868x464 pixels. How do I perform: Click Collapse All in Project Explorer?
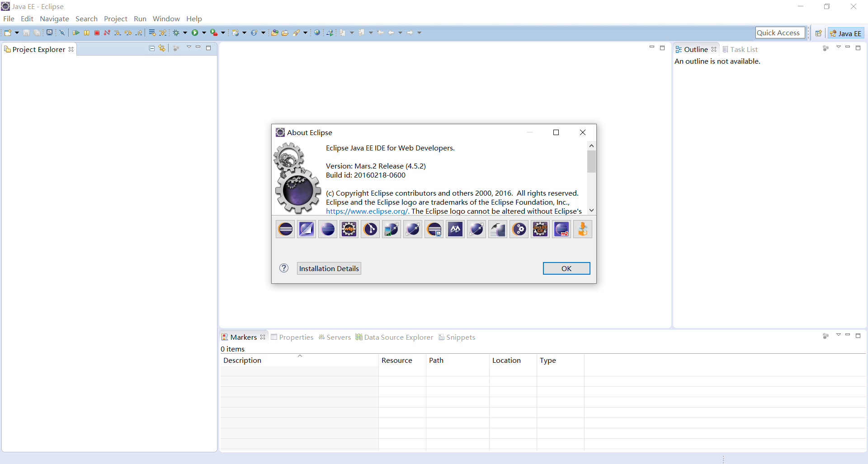tap(152, 48)
